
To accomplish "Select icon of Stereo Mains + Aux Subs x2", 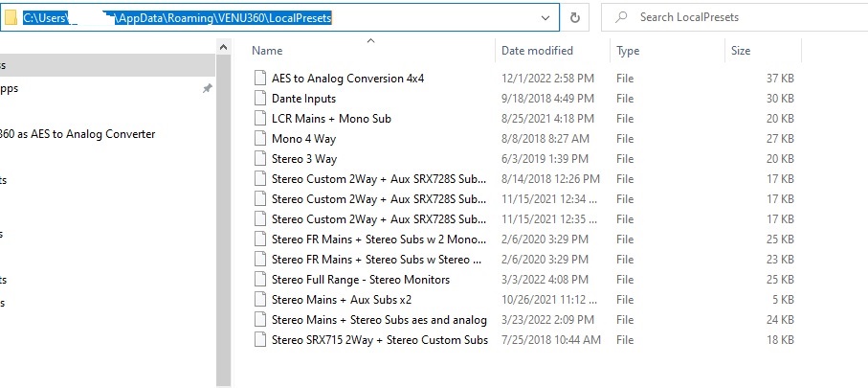I will [x=260, y=299].
